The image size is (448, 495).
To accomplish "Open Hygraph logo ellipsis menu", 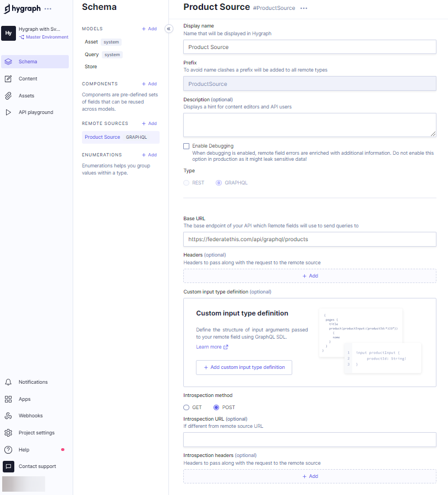I will pos(48,9).
